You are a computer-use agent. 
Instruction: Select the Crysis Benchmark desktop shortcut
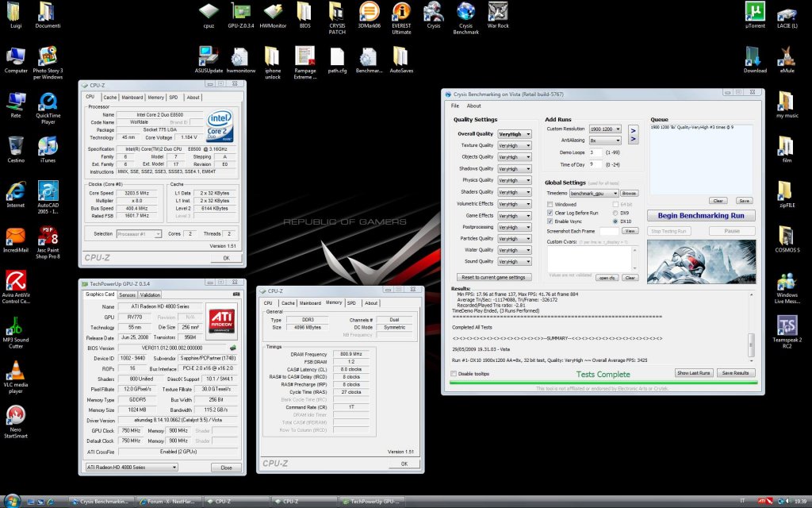pyautogui.click(x=465, y=17)
